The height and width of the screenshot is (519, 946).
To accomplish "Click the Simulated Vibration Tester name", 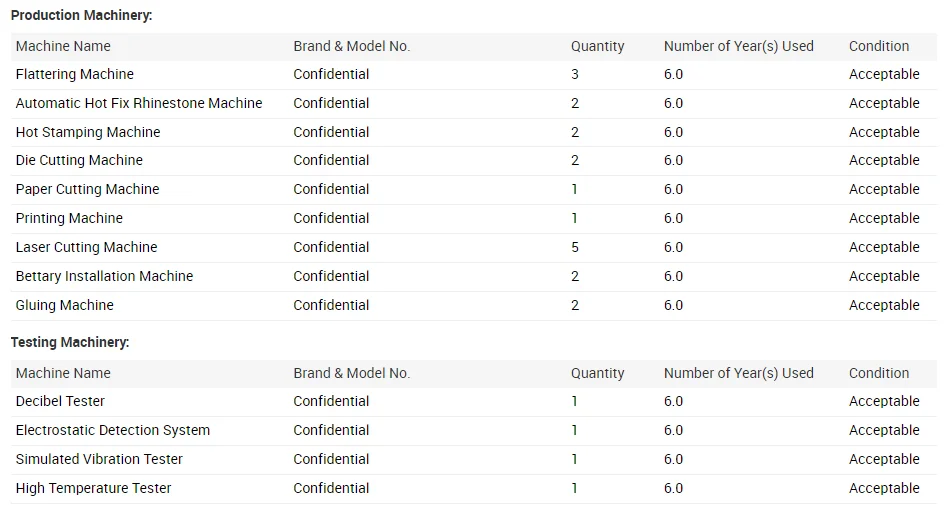I will (99, 459).
